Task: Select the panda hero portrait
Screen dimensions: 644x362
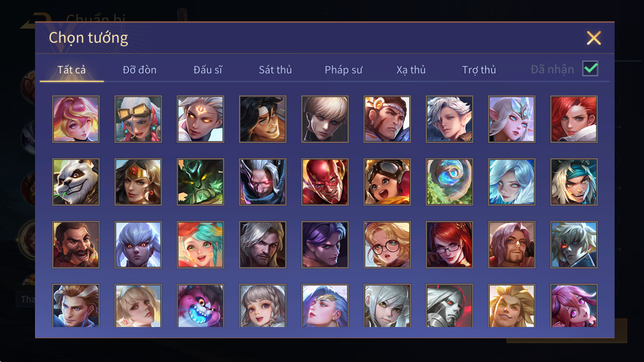Action: (x=76, y=182)
